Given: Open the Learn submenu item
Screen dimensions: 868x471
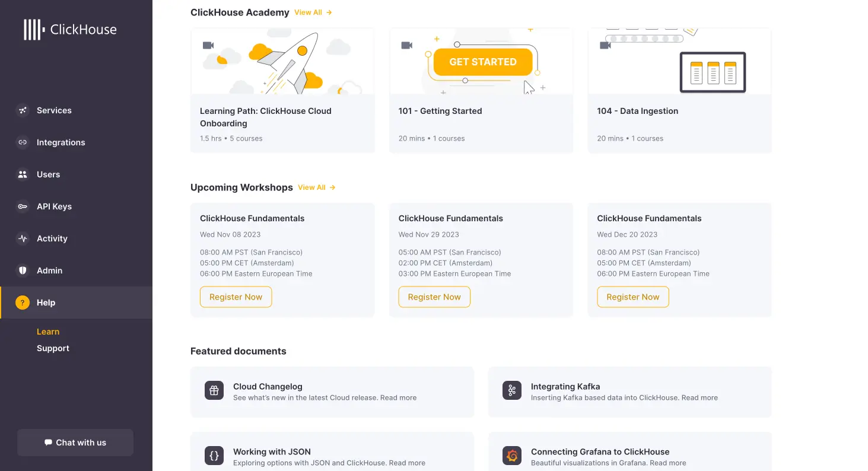Looking at the screenshot, I should 48,332.
